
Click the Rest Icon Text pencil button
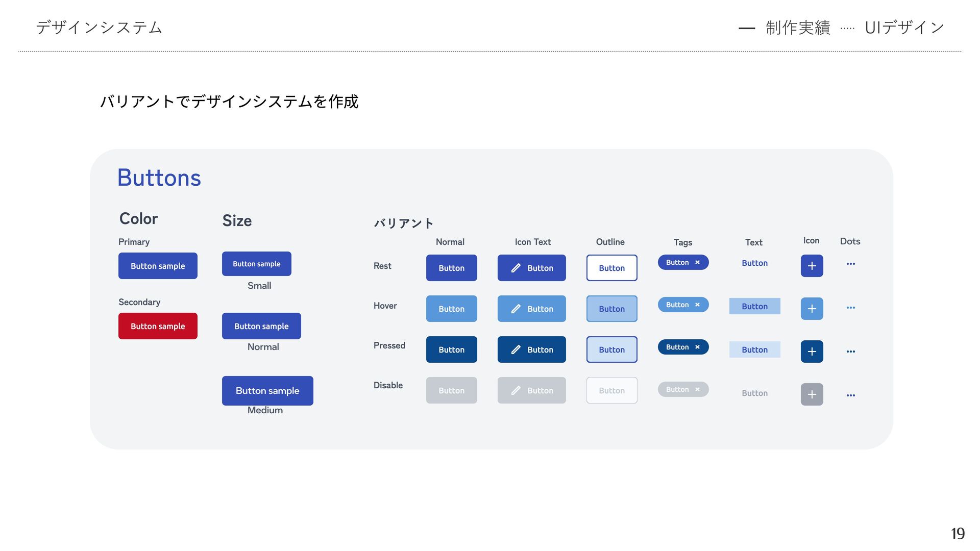click(531, 268)
